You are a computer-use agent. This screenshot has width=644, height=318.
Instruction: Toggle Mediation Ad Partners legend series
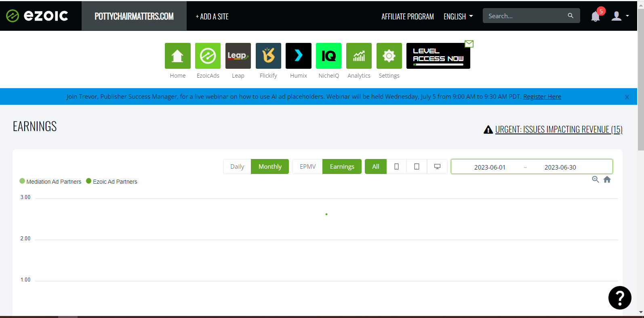tap(51, 182)
